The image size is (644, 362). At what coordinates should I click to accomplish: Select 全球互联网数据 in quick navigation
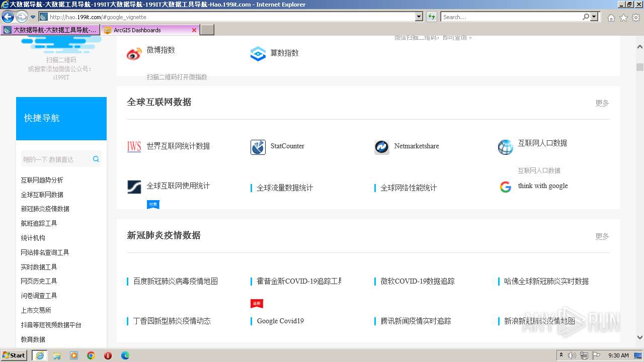[x=42, y=195]
